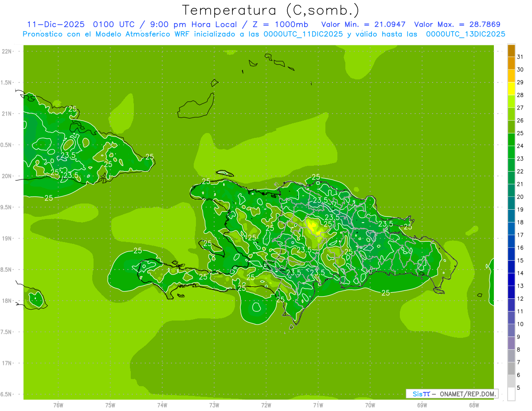Click legend swatch between 27 and 28
The width and height of the screenshot is (532, 411).
(511, 102)
